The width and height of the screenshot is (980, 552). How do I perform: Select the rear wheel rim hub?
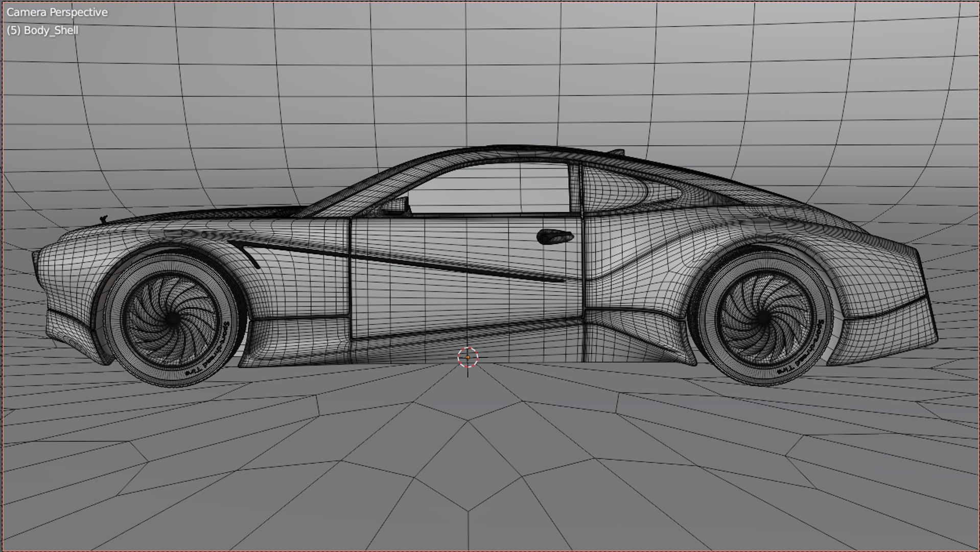[x=763, y=318]
